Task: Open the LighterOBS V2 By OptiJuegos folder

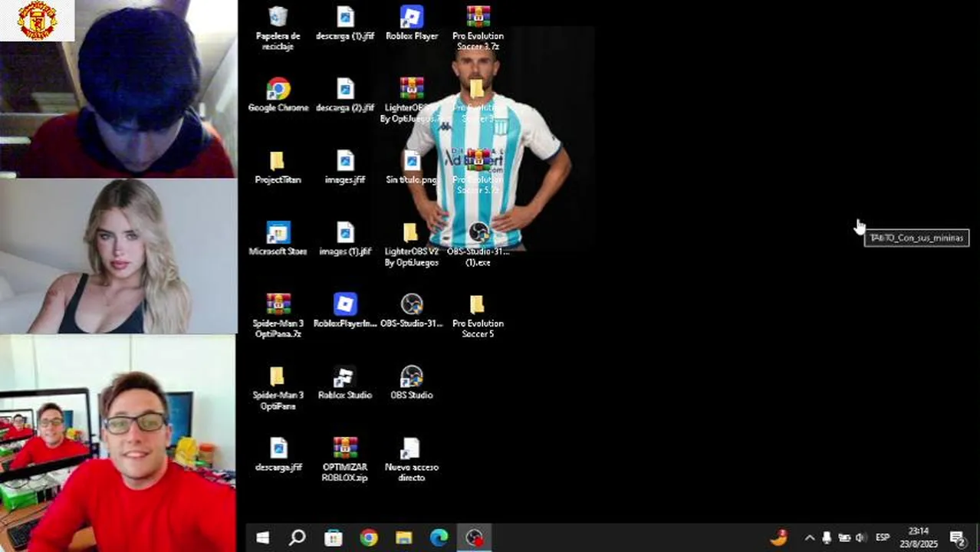Action: (412, 244)
